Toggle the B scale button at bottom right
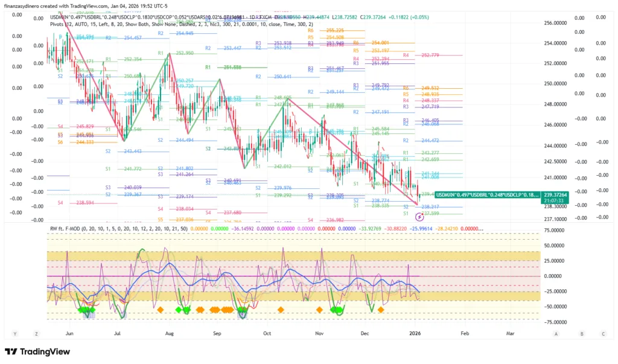618x364 pixels. click(582, 333)
